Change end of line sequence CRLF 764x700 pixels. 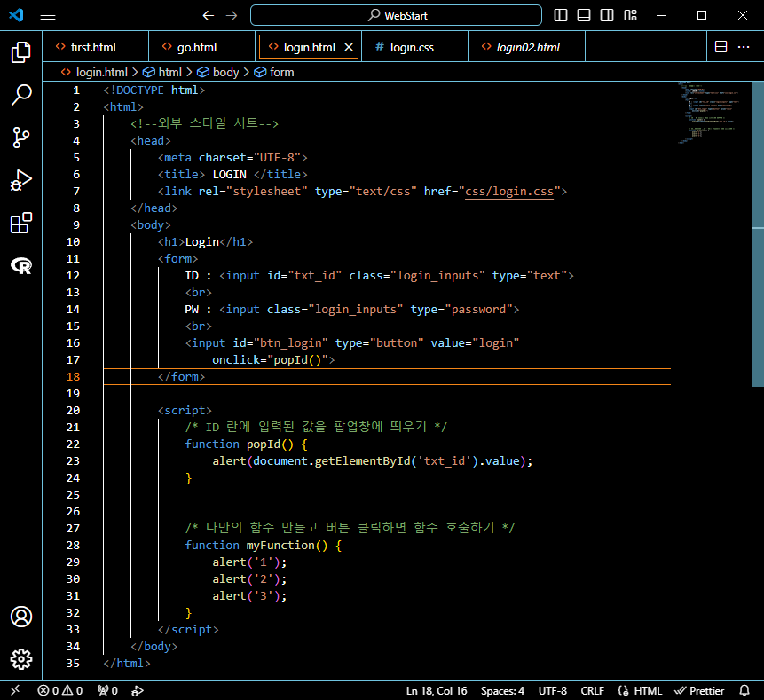592,691
